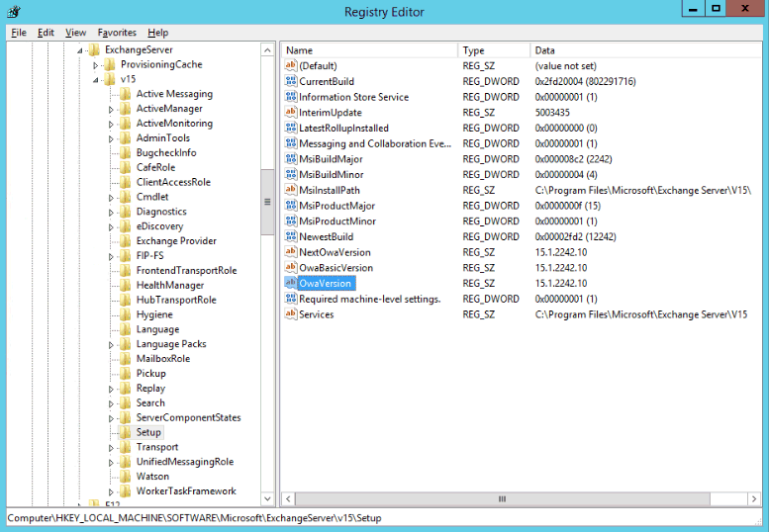769x532 pixels.
Task: Click the CurrentBuild DWORD value icon
Action: [291, 81]
